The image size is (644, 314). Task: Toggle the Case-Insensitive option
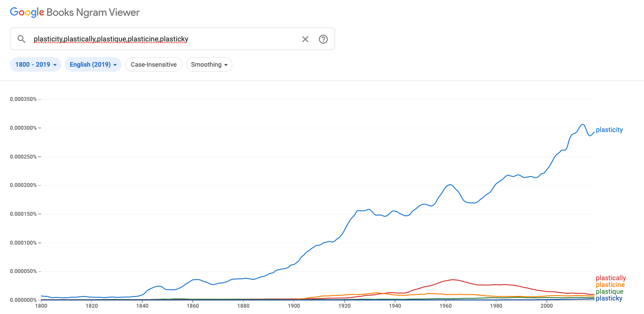[x=154, y=64]
